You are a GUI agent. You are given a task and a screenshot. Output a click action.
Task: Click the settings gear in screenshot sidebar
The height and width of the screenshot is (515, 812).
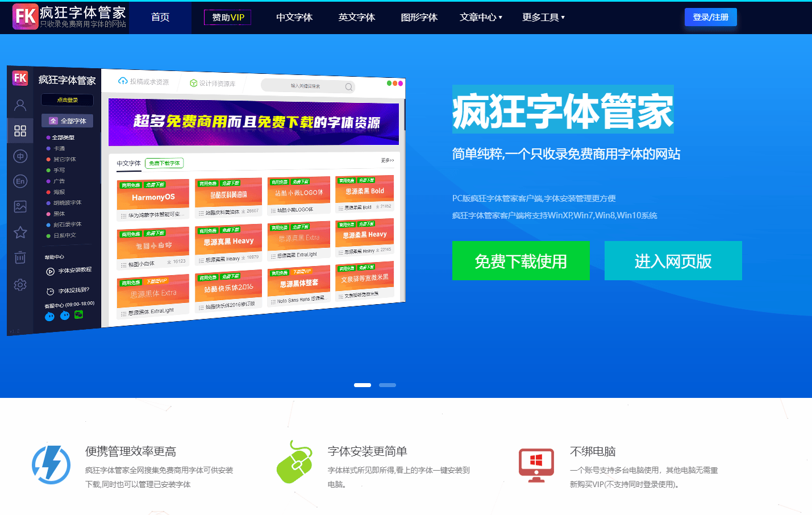pos(20,285)
